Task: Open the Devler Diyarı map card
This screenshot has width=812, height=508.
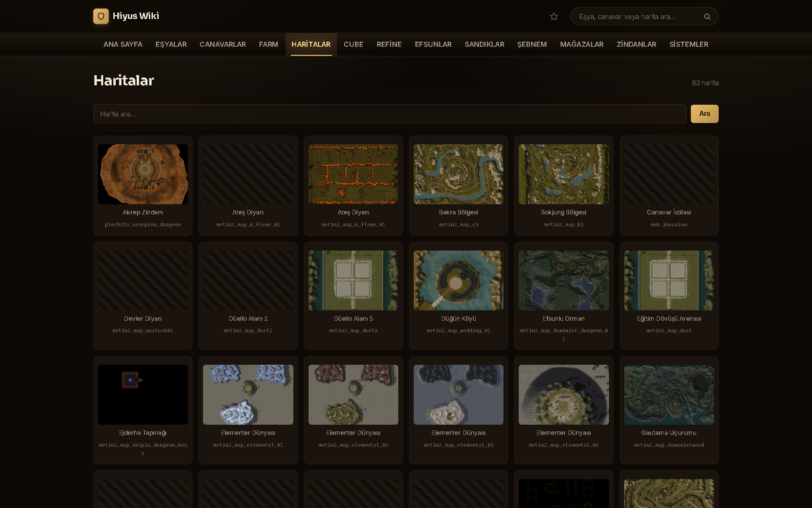Action: 143,296
